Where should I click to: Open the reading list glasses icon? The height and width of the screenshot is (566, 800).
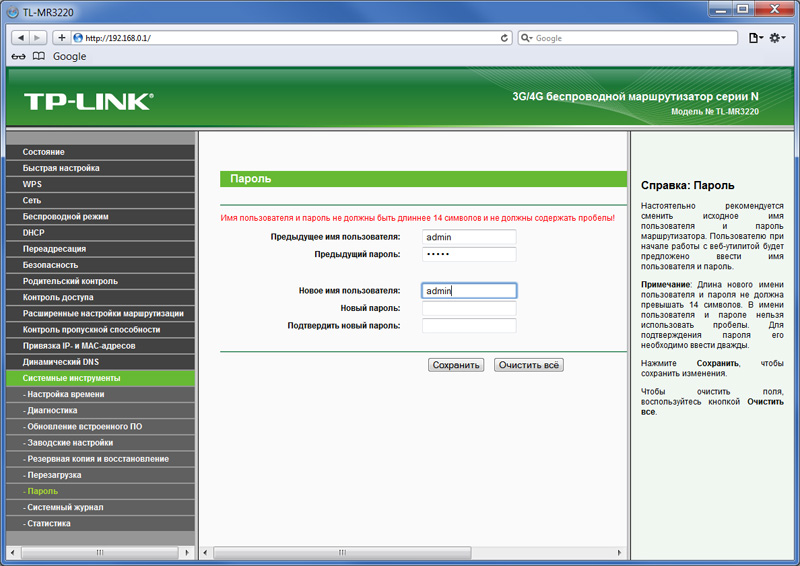(x=18, y=56)
